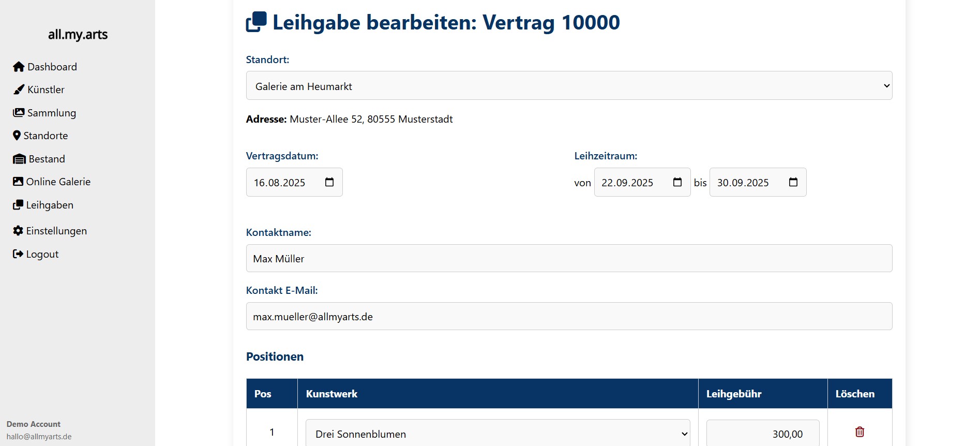Click the all.my.arts logo

[x=78, y=35]
